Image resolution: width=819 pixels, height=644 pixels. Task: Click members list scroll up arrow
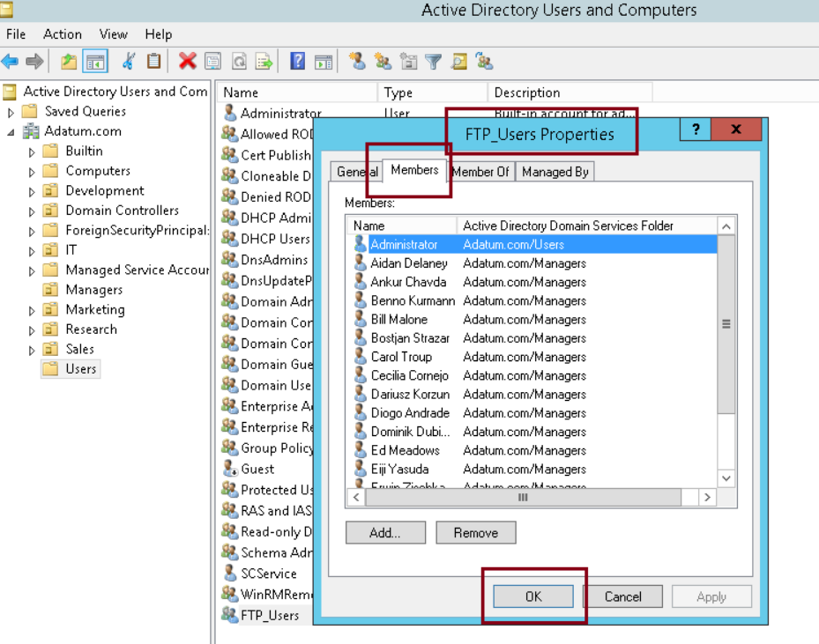click(726, 226)
